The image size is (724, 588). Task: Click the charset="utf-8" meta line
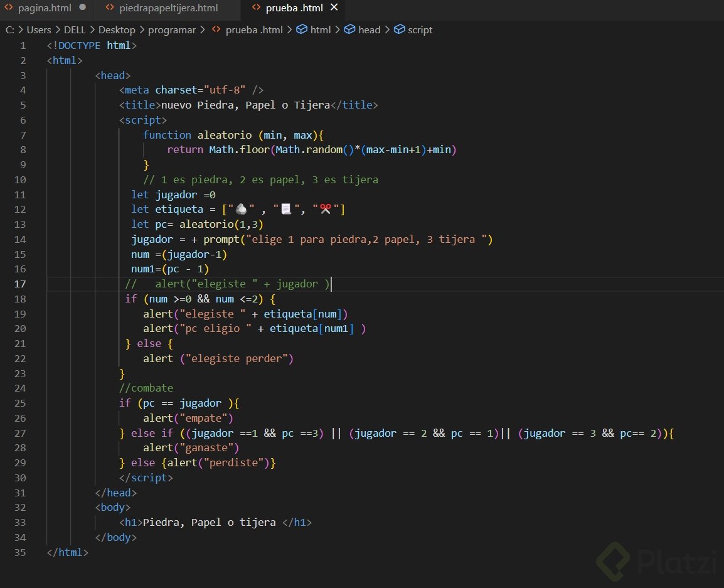[191, 90]
